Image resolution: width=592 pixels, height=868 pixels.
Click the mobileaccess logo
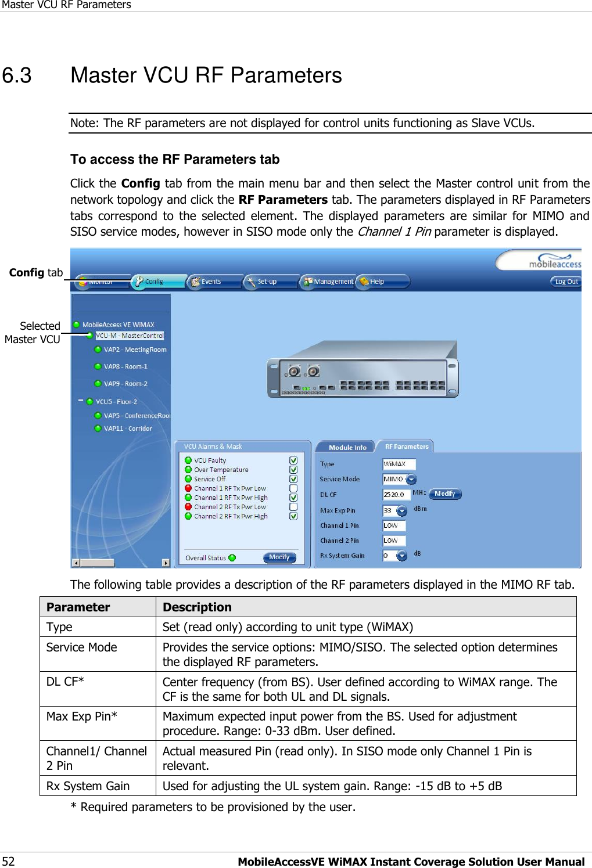[x=555, y=261]
